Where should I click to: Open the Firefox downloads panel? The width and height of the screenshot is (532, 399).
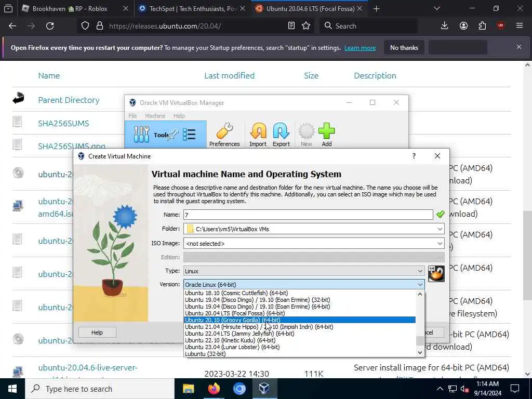pyautogui.click(x=445, y=26)
